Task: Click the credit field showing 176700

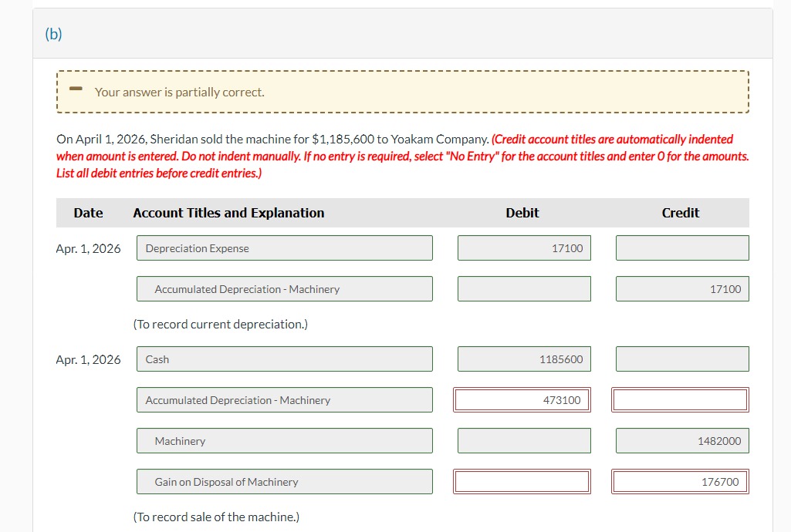Action: click(680, 481)
